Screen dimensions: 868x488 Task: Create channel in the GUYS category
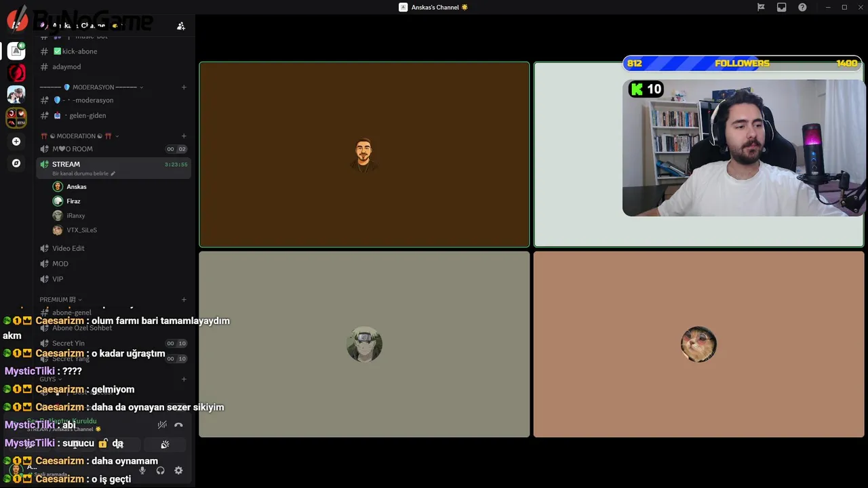[x=184, y=380]
